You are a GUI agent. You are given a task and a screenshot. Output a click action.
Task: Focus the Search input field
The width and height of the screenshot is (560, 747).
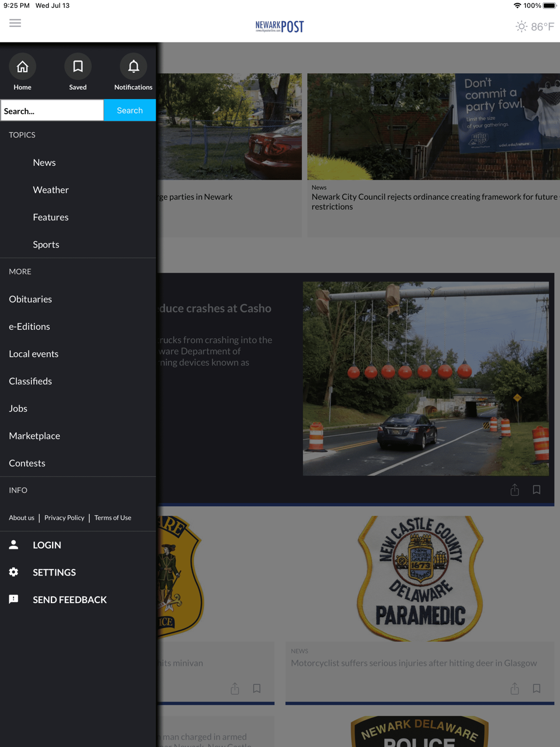52,111
